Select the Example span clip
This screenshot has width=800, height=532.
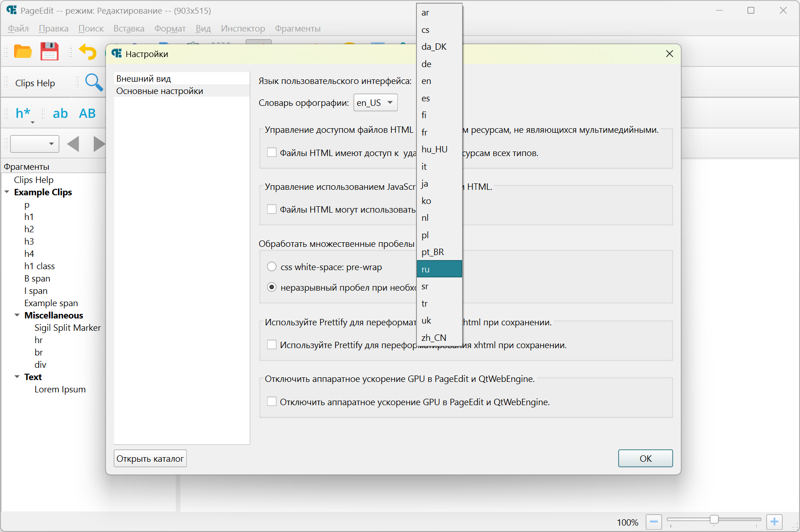tap(51, 303)
